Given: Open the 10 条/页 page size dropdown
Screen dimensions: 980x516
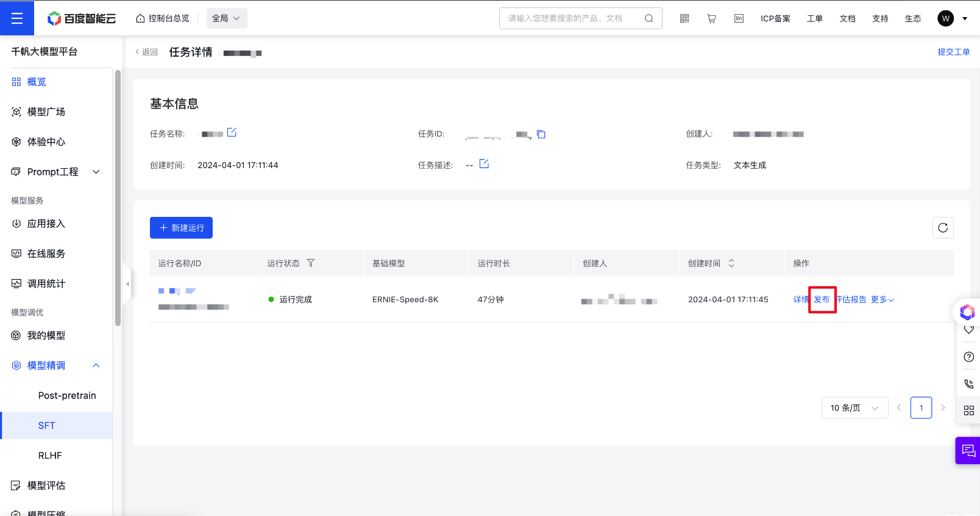Looking at the screenshot, I should 854,408.
